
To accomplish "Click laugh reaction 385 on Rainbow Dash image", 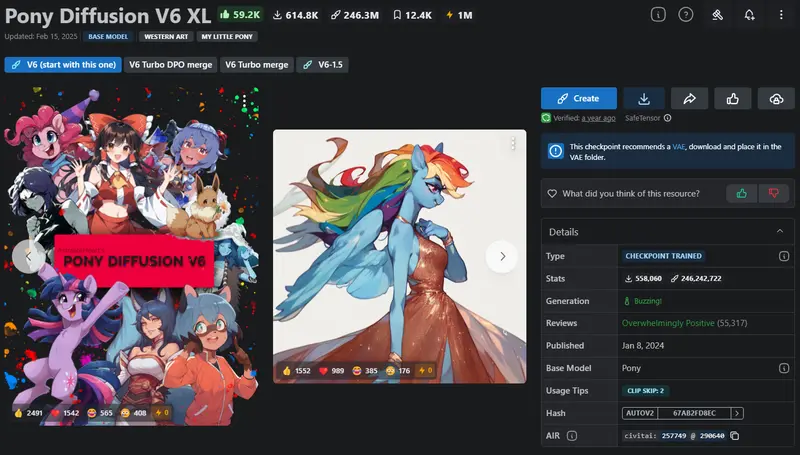I will 365,371.
